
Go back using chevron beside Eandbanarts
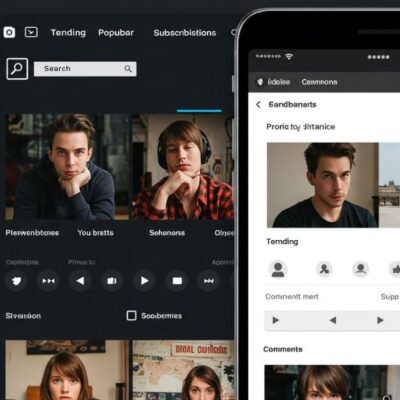[x=258, y=104]
